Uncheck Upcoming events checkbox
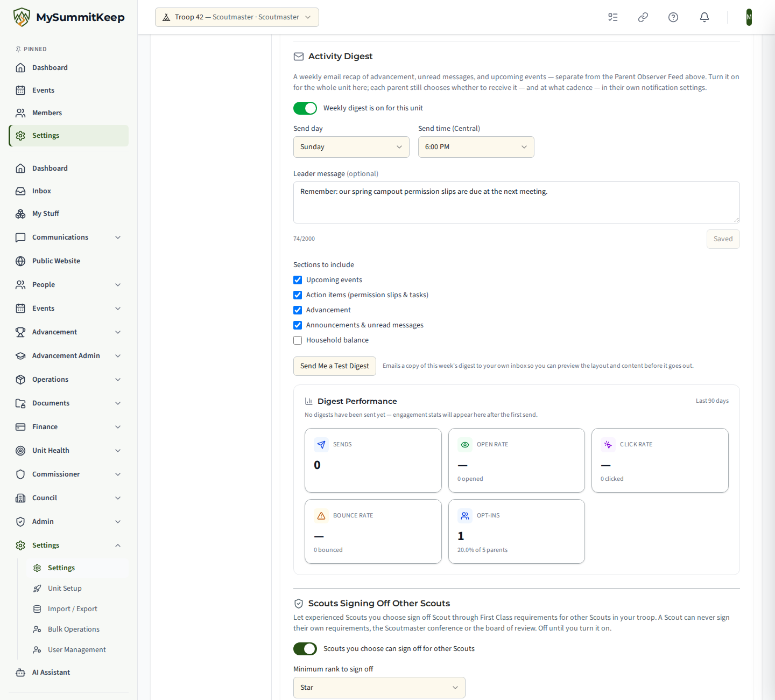The height and width of the screenshot is (700, 775). pos(298,280)
